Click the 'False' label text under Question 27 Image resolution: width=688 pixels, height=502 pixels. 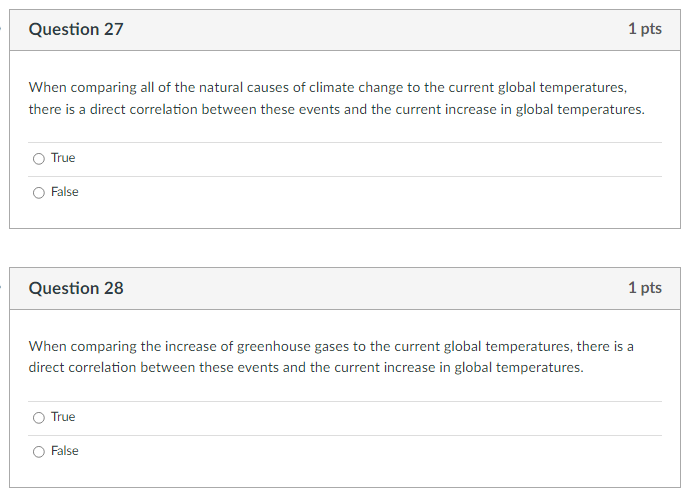(x=65, y=192)
